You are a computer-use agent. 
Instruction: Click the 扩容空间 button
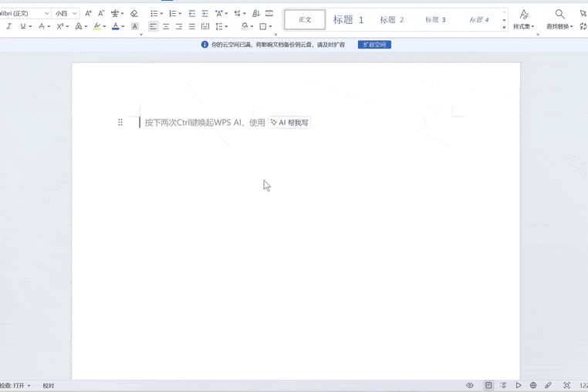[x=374, y=45]
